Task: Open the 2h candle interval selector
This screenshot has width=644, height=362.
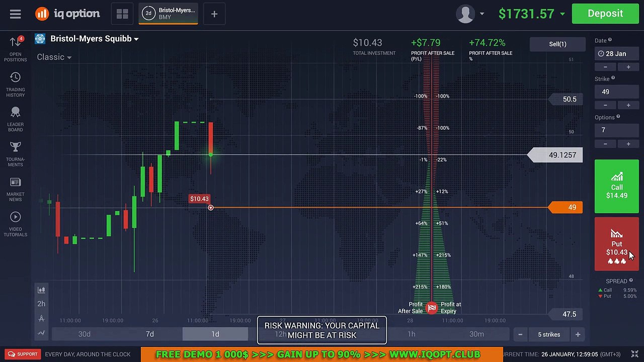Action: (x=41, y=304)
